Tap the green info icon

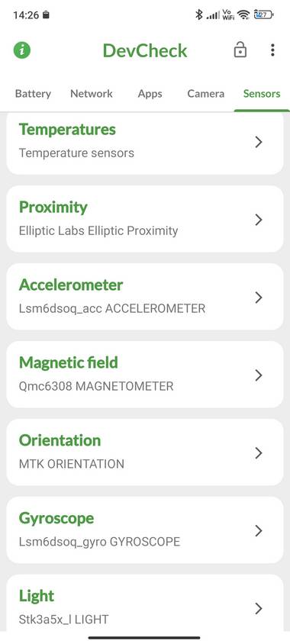[x=22, y=50]
